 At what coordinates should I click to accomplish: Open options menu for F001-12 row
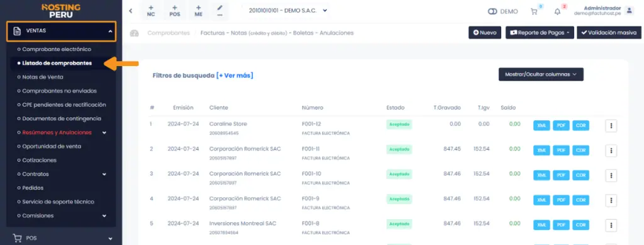[611, 126]
